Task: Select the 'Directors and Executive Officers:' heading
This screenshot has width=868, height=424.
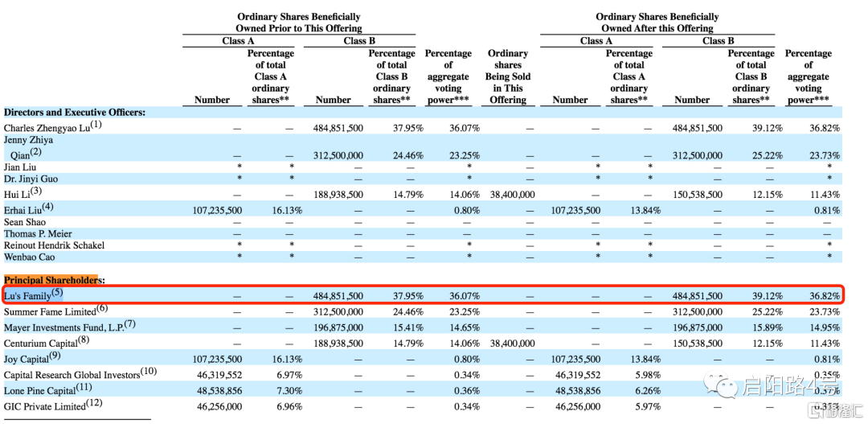Action: pos(75,112)
